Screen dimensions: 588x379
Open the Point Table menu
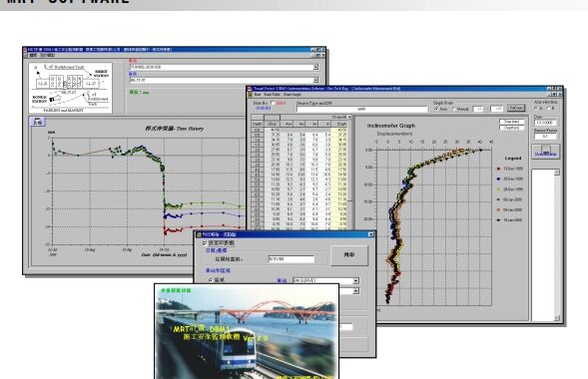(272, 95)
